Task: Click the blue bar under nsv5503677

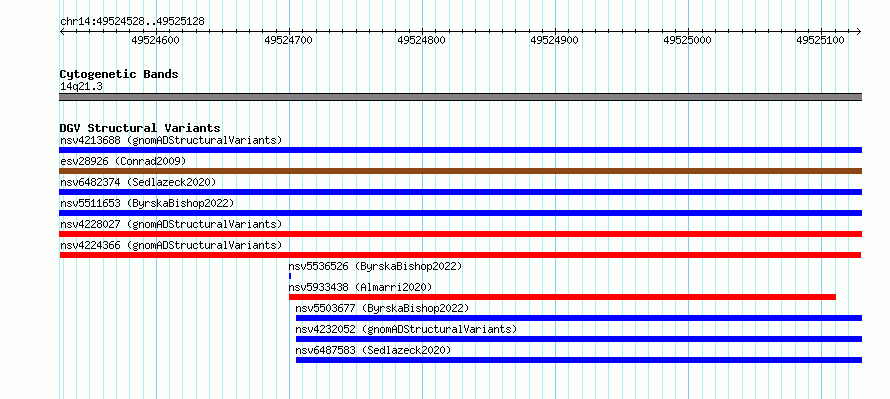Action: click(x=578, y=318)
